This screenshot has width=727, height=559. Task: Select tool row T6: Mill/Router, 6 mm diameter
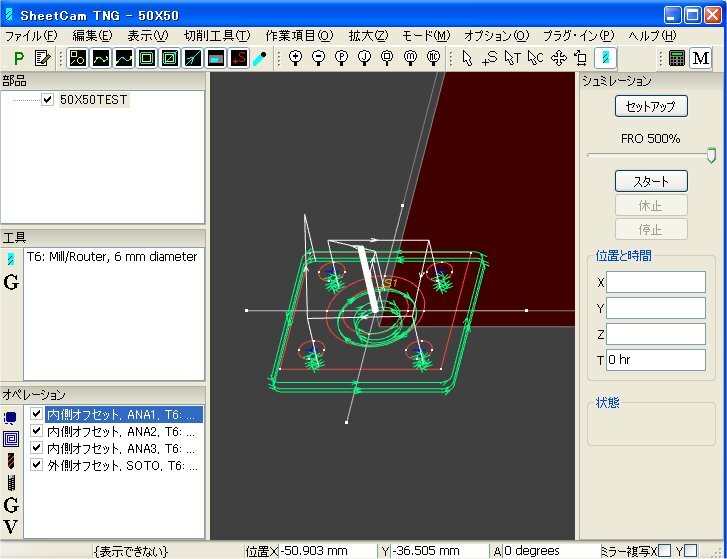point(112,257)
